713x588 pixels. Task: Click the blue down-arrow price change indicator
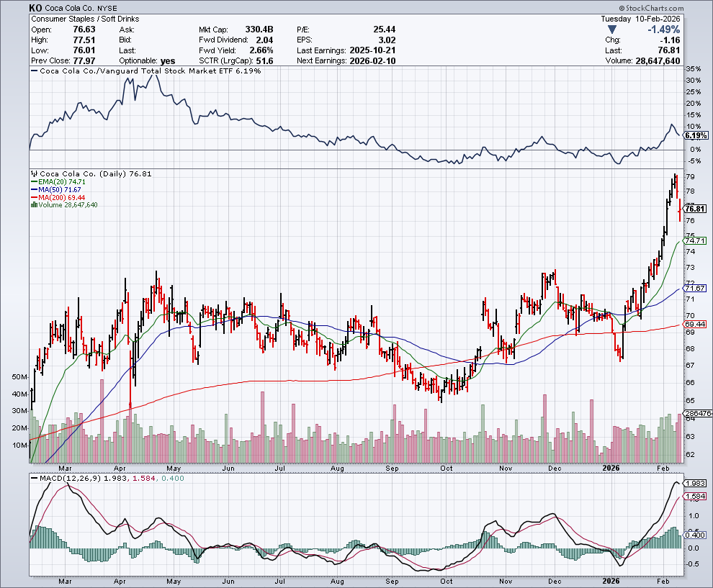coord(611,30)
